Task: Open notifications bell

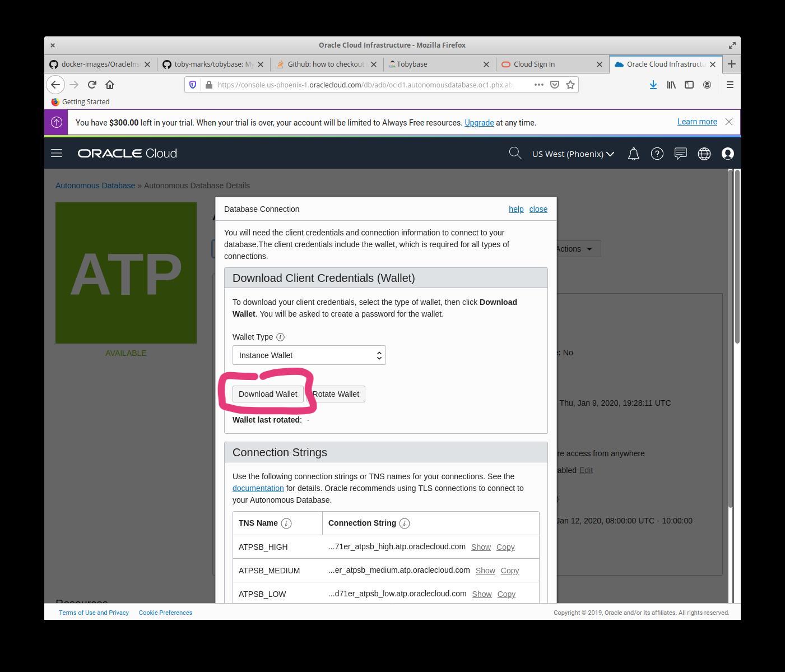Action: click(634, 154)
